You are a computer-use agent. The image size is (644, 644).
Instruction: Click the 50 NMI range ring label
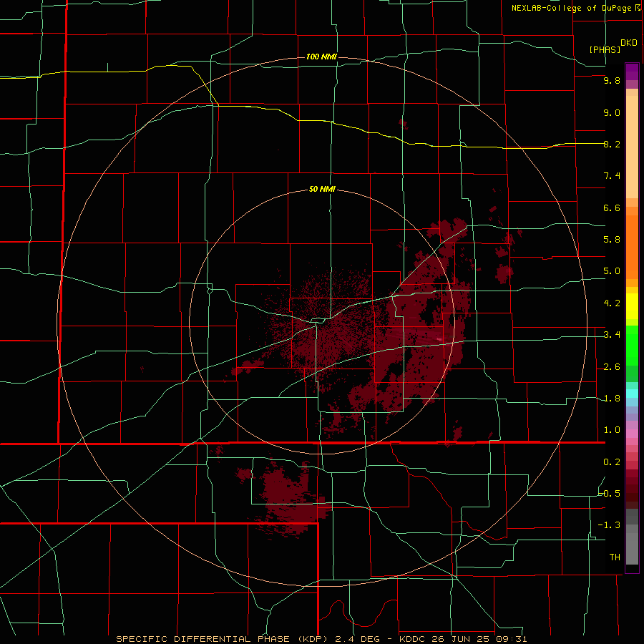pos(322,190)
